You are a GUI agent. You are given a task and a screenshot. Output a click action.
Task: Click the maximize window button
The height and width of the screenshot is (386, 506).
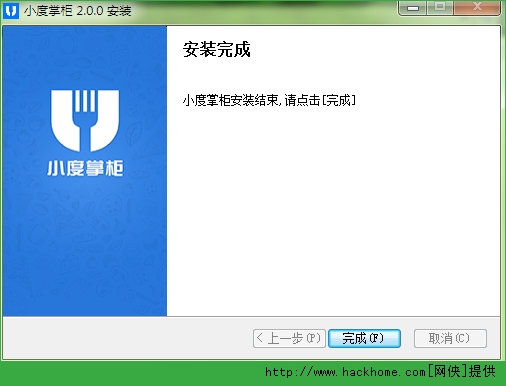(x=440, y=8)
